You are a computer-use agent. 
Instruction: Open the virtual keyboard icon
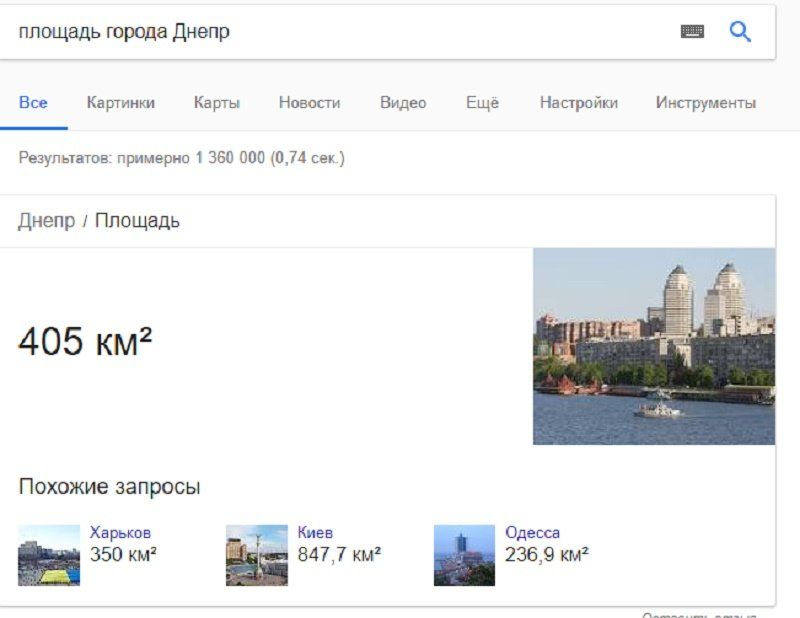click(691, 31)
